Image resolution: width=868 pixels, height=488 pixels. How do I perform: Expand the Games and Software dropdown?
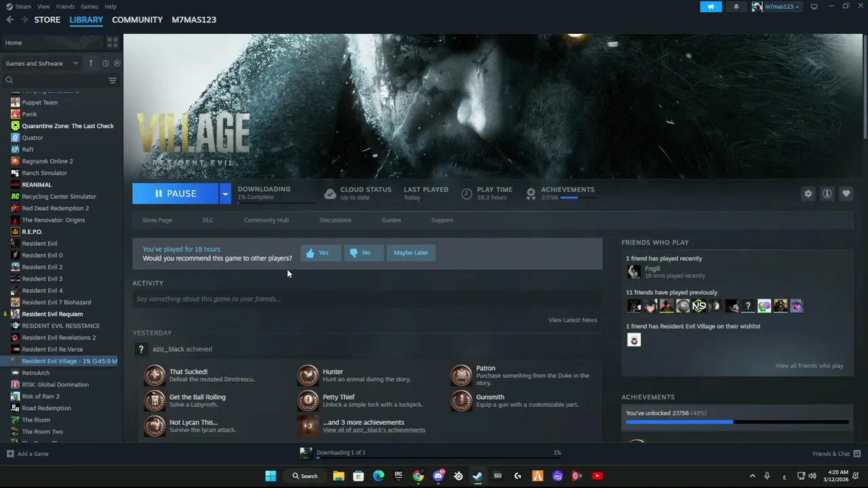point(42,63)
